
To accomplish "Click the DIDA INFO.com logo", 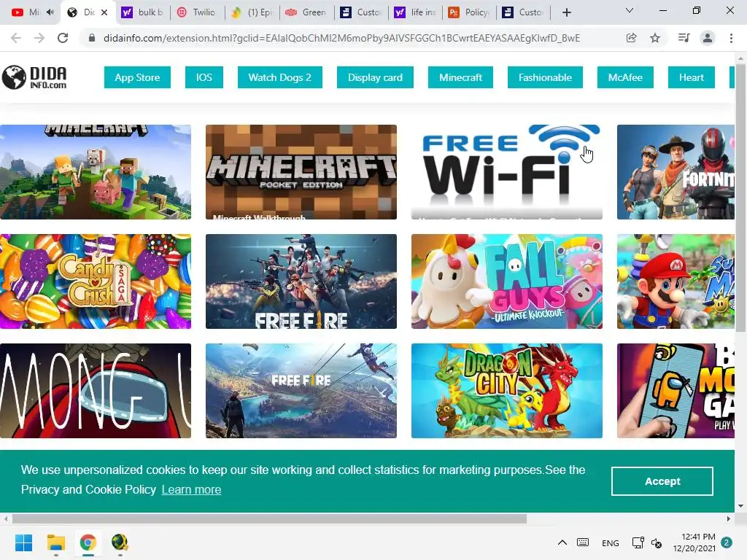I will point(34,77).
